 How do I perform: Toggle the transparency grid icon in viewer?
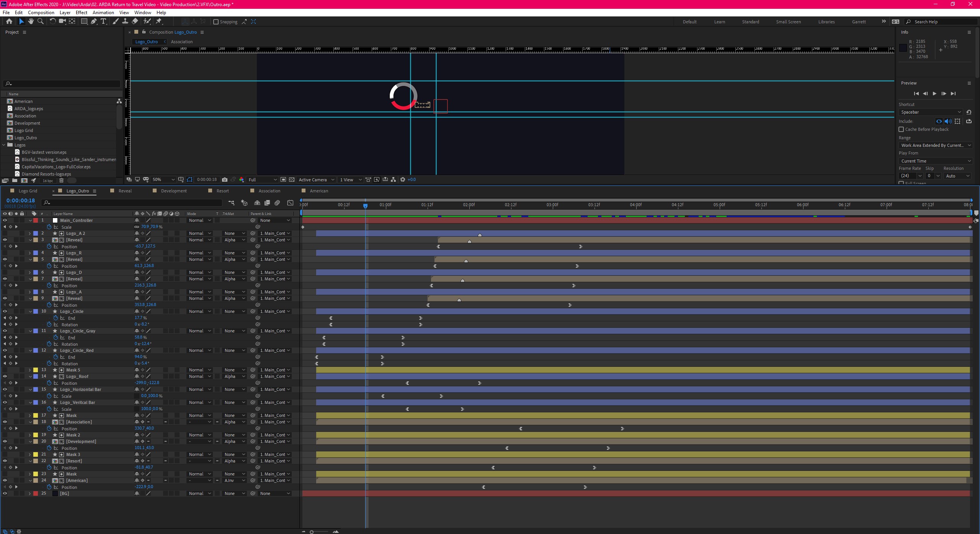pyautogui.click(x=292, y=180)
